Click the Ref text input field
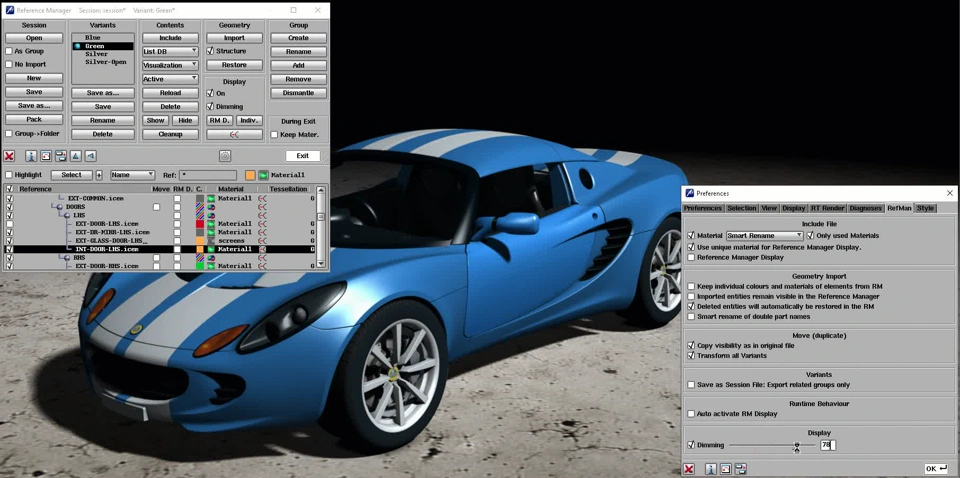The width and height of the screenshot is (960, 478). click(208, 175)
